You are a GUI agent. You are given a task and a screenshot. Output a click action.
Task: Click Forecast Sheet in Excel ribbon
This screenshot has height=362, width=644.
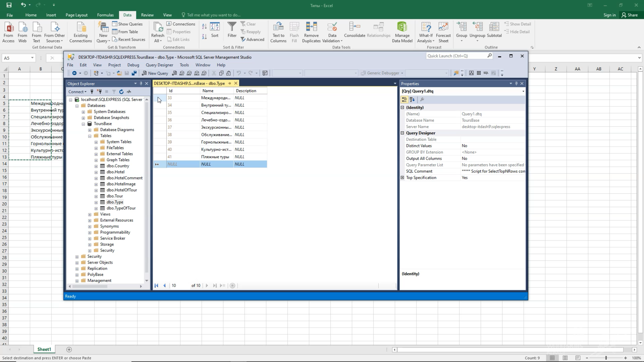(444, 32)
